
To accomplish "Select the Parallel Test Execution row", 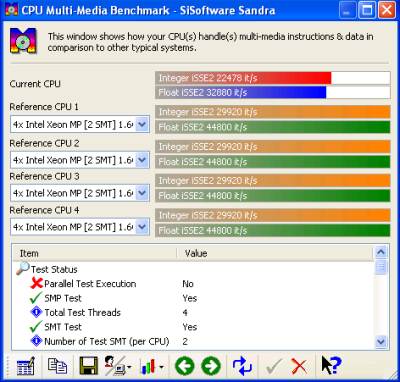I will click(x=193, y=284).
